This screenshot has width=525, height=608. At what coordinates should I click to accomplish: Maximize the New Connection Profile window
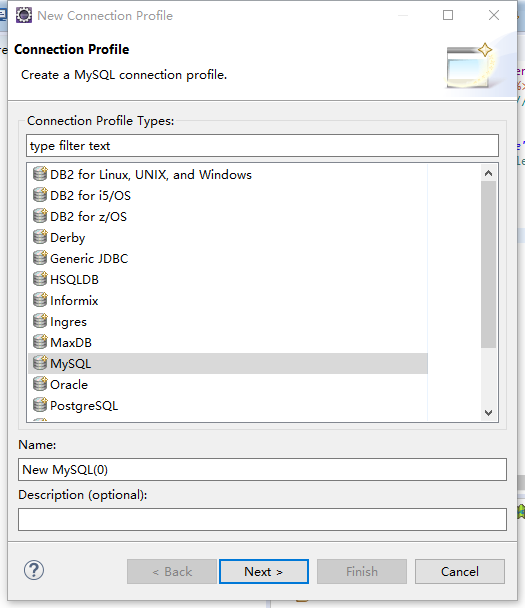click(x=448, y=15)
